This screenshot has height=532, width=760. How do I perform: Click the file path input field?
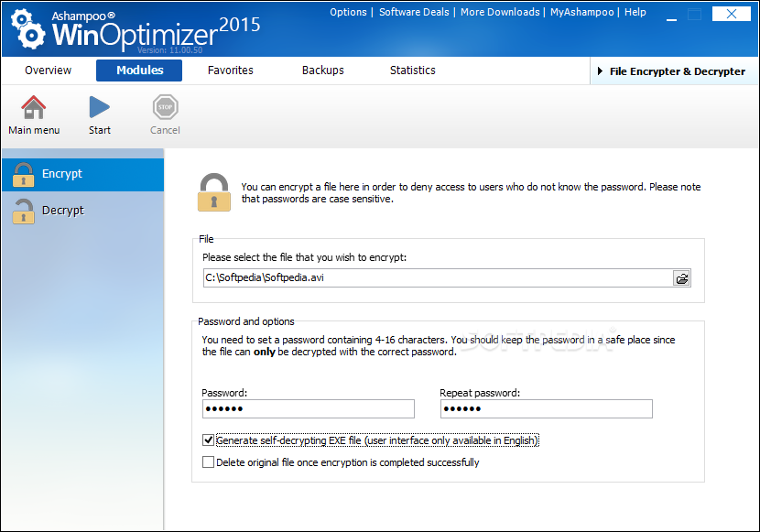438,278
